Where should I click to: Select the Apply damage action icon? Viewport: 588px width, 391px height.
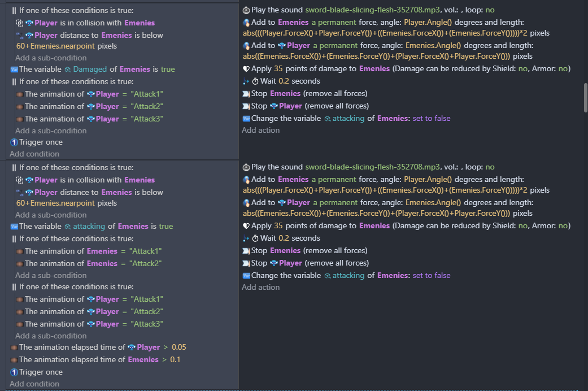[x=246, y=68]
